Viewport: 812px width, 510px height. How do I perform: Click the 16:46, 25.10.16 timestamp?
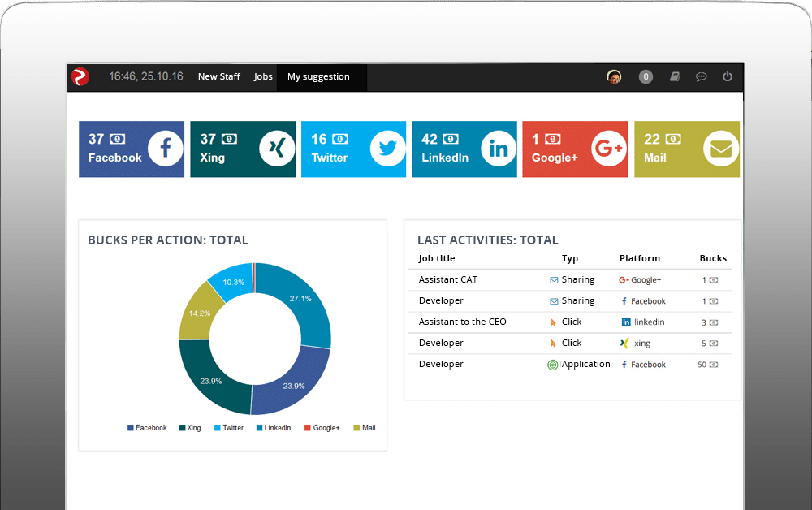point(146,76)
